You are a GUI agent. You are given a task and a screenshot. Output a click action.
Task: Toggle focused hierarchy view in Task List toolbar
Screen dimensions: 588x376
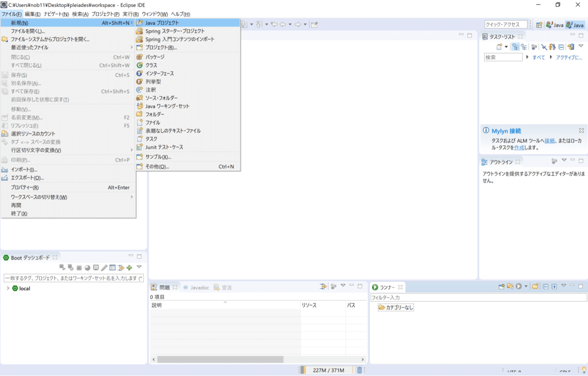pyautogui.click(x=516, y=47)
